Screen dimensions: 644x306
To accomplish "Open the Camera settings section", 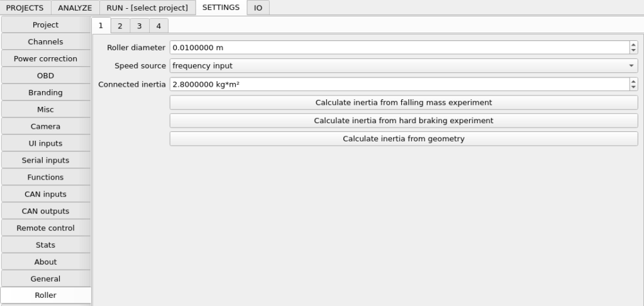I will (45, 126).
